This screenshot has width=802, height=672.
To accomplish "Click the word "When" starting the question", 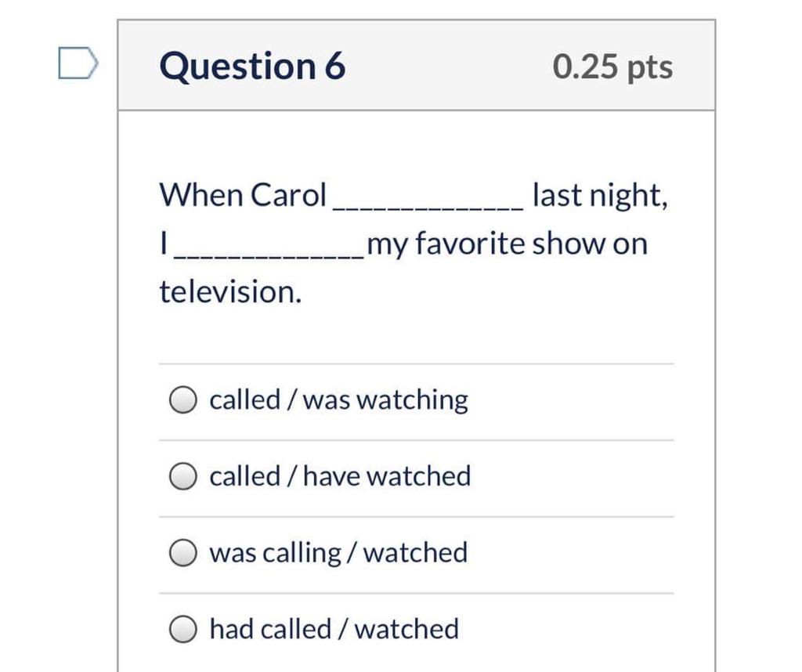I will (x=201, y=195).
